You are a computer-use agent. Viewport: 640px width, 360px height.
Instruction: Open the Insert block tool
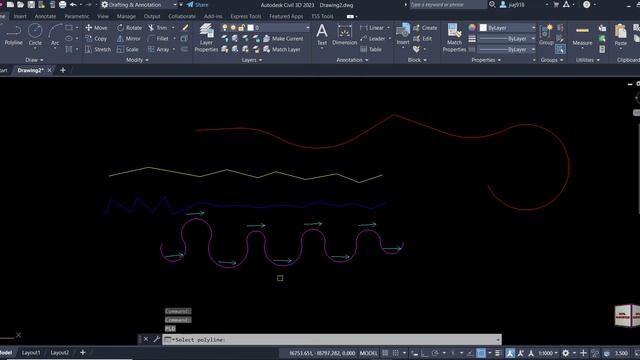(x=403, y=34)
